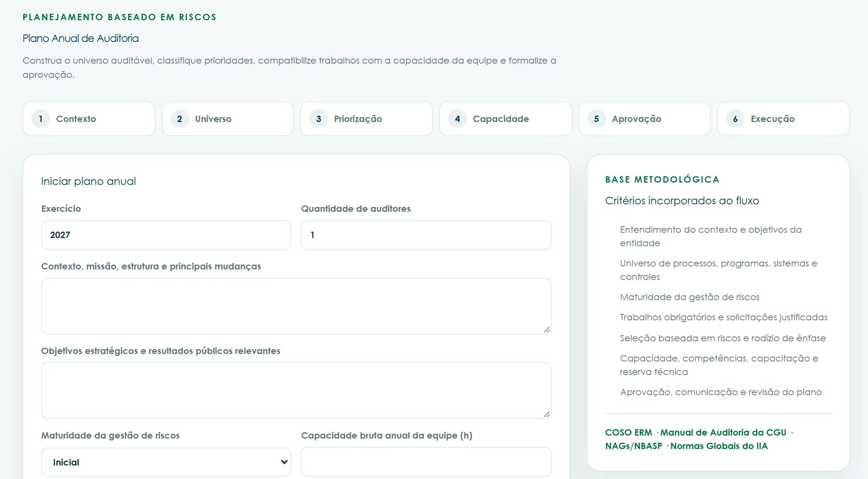
Task: Click "Capacidade, competências, capacitação e reserva técnica"
Action: 719,365
